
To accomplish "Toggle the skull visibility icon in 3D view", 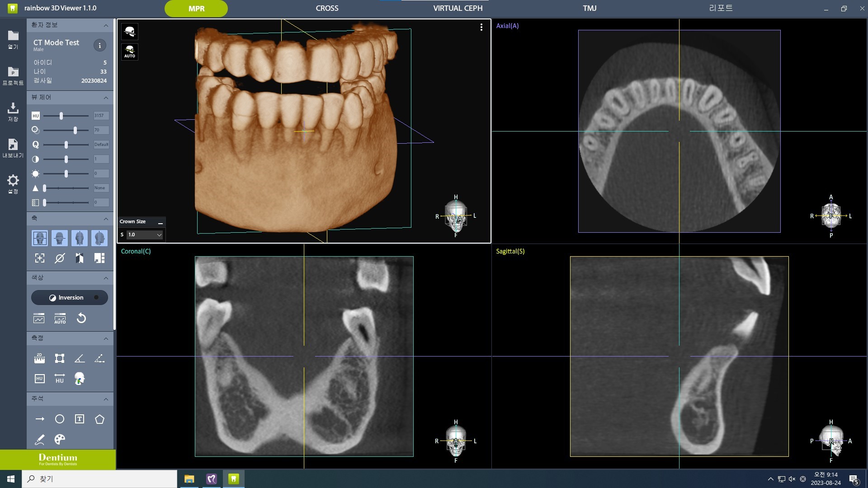I will 130,31.
